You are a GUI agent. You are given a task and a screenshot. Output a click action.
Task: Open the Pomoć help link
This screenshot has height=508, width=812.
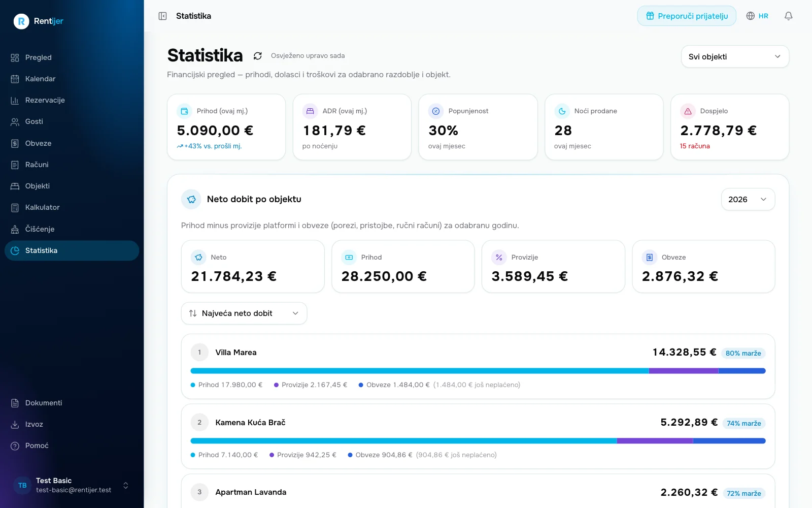[72, 446]
